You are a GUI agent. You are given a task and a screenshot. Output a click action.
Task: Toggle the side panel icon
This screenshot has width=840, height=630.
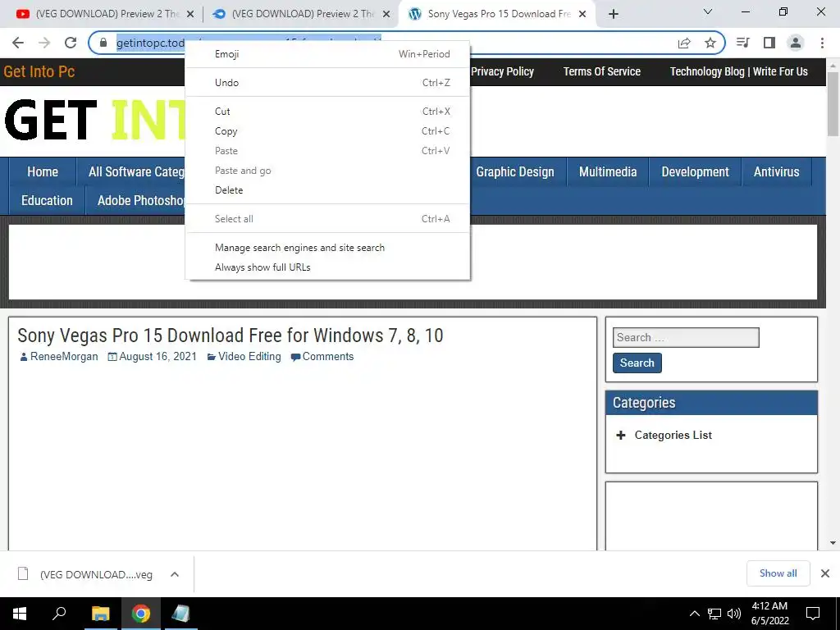click(769, 43)
